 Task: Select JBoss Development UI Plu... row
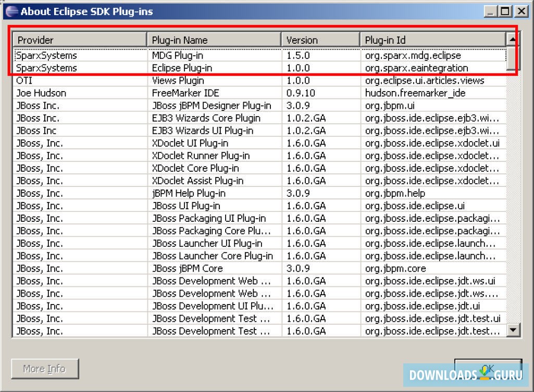(259, 306)
